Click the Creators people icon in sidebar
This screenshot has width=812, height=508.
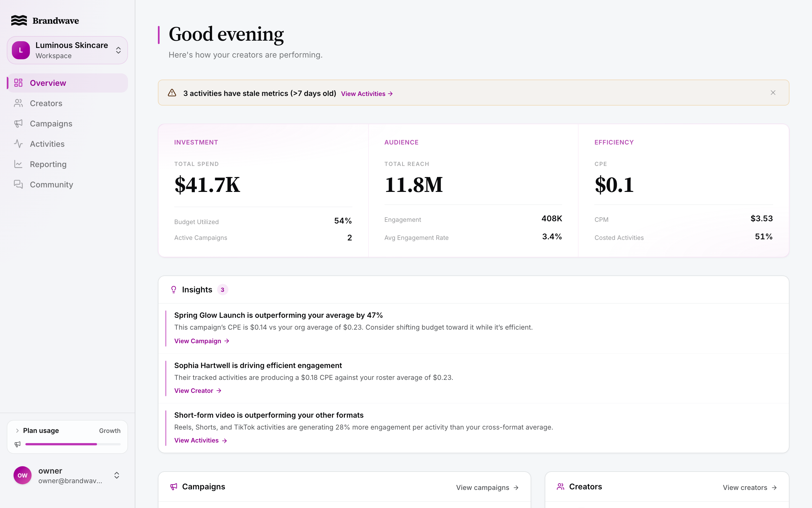pyautogui.click(x=18, y=103)
